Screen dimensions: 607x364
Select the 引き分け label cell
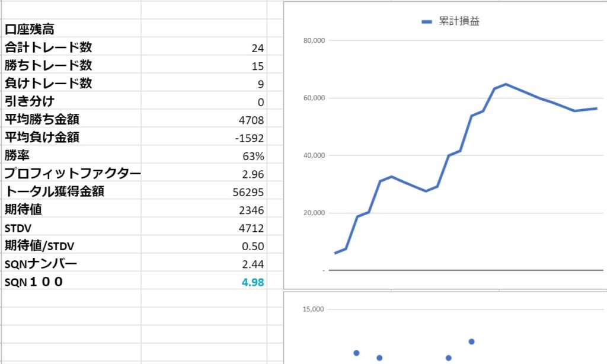tap(71, 101)
